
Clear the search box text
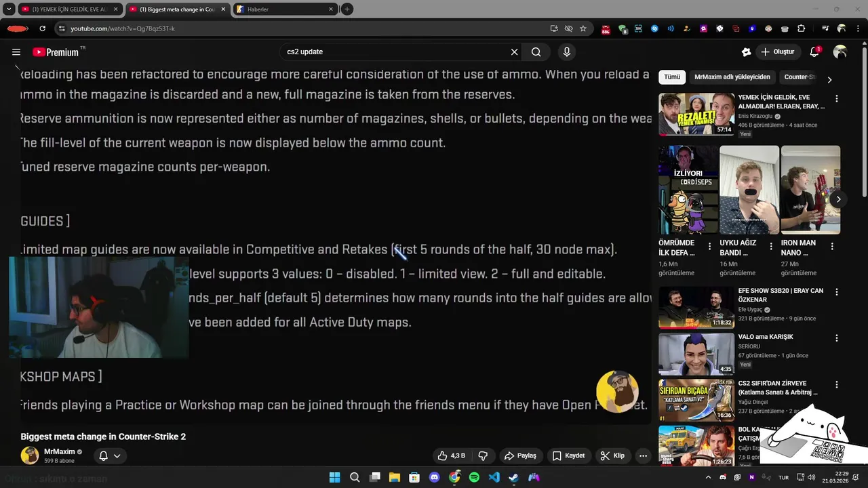coord(514,52)
